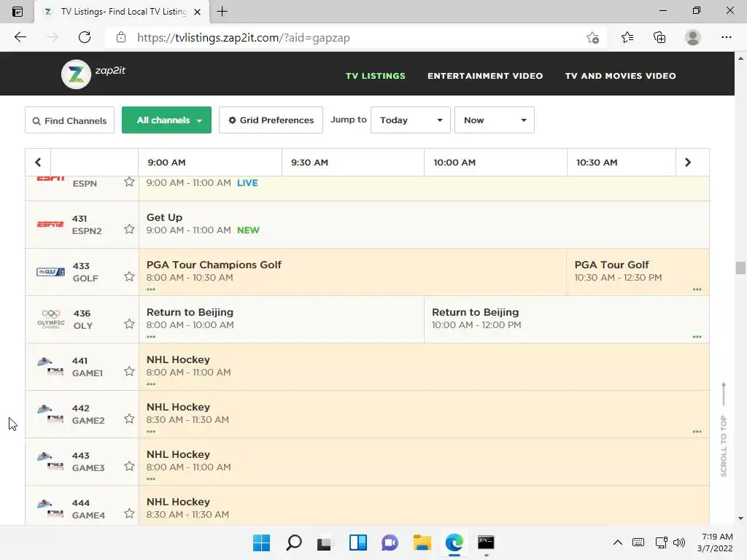
Task: Open browser Collections icon
Action: click(x=659, y=37)
